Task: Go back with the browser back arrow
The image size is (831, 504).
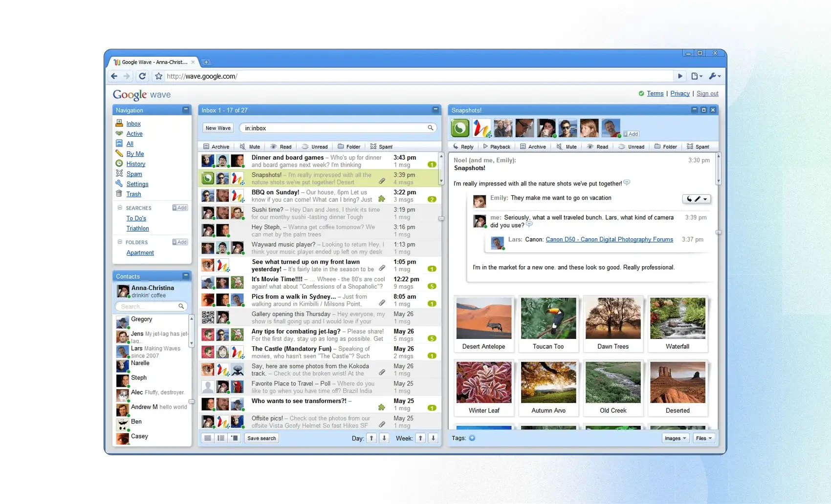Action: click(114, 76)
